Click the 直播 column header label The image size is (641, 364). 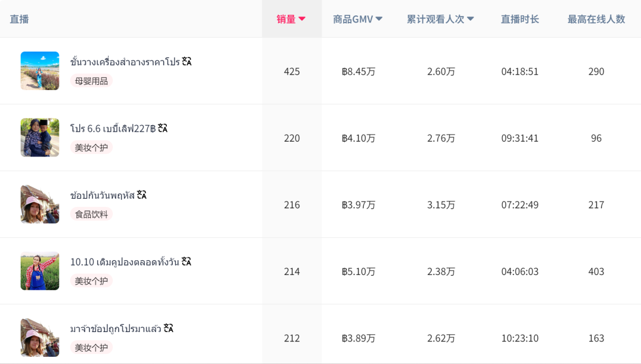(19, 18)
